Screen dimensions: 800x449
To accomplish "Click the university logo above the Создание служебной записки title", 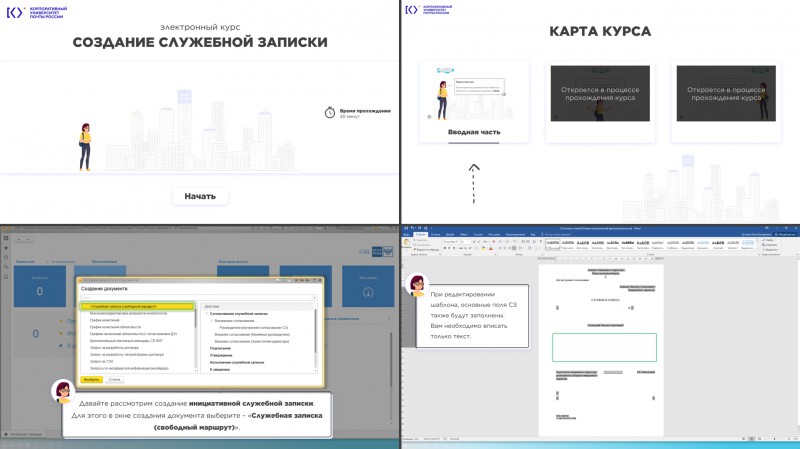I will pyautogui.click(x=36, y=12).
